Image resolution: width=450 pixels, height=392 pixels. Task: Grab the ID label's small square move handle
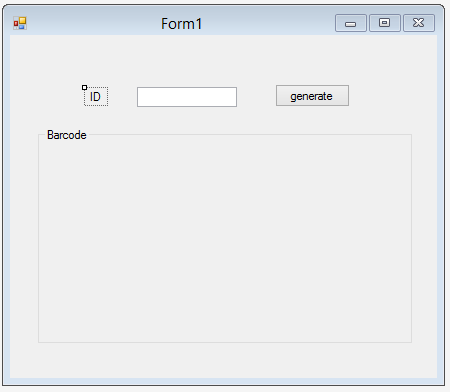coord(84,88)
